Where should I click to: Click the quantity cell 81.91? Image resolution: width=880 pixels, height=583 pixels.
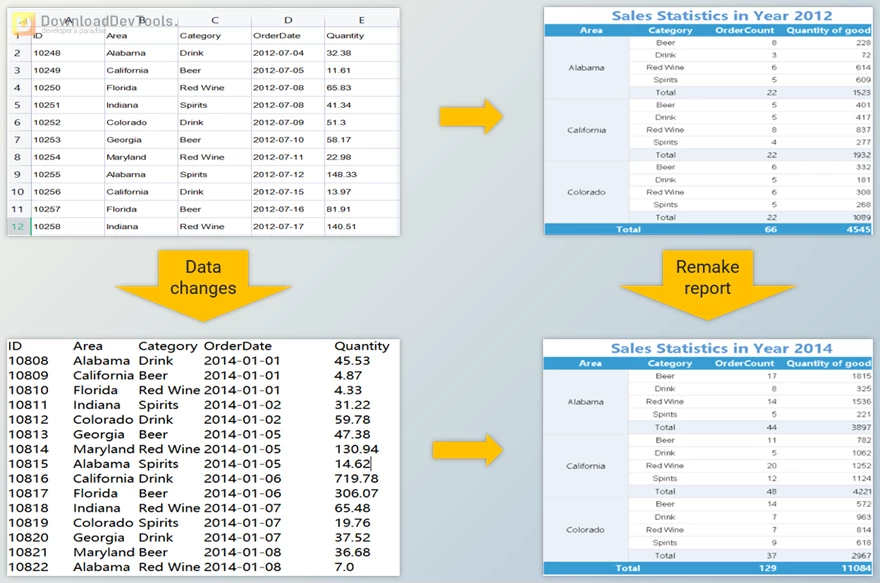[x=361, y=209]
